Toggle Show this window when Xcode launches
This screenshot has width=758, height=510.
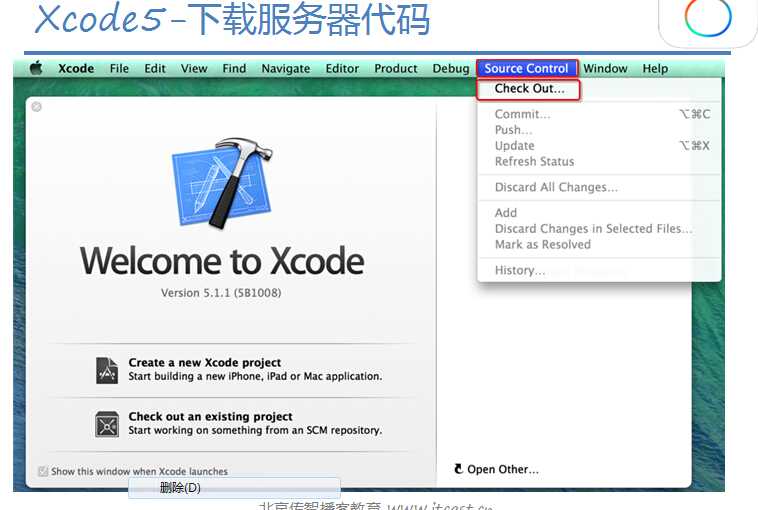43,471
